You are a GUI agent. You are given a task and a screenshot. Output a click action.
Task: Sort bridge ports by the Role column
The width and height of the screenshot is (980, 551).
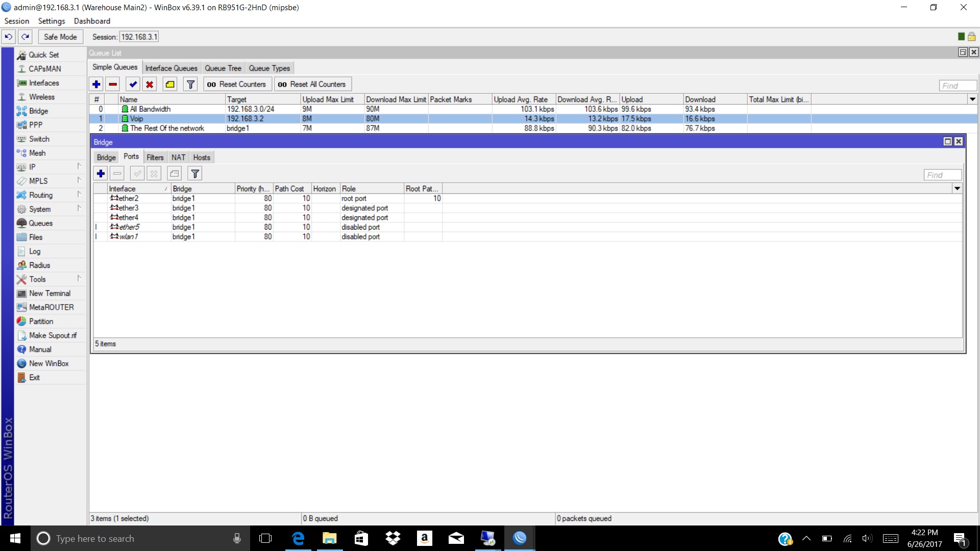pos(372,189)
